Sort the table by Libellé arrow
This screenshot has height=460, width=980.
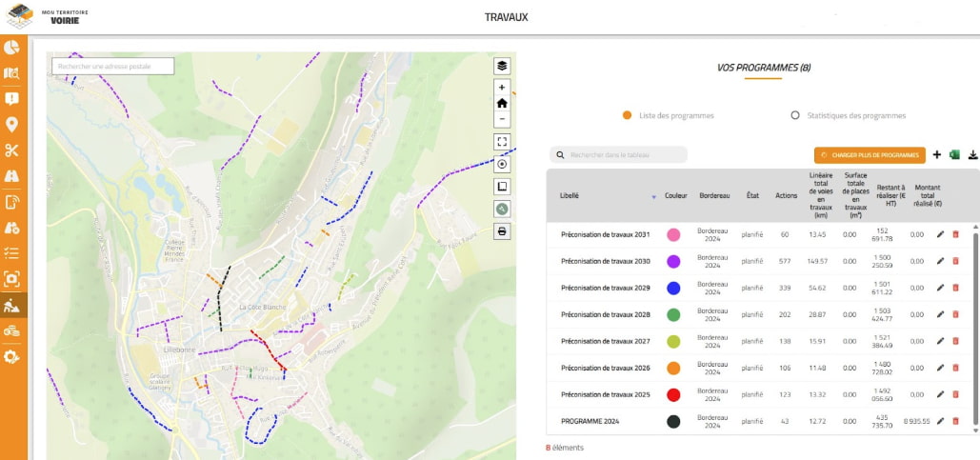[653, 196]
